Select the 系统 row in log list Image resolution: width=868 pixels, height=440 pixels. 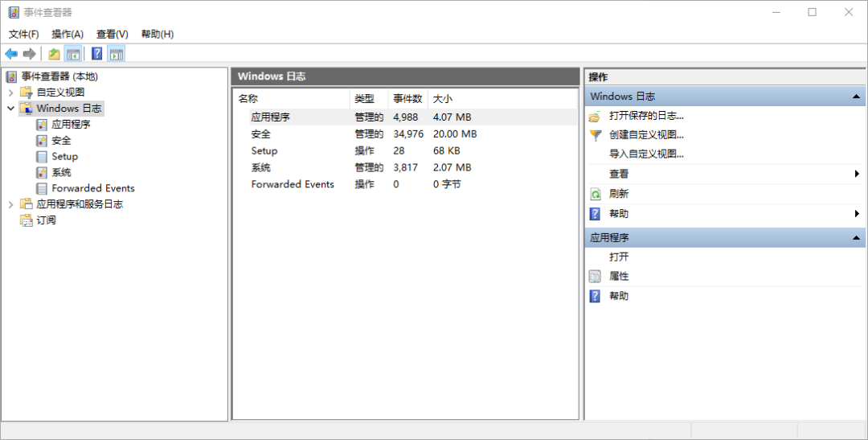pyautogui.click(x=406, y=167)
